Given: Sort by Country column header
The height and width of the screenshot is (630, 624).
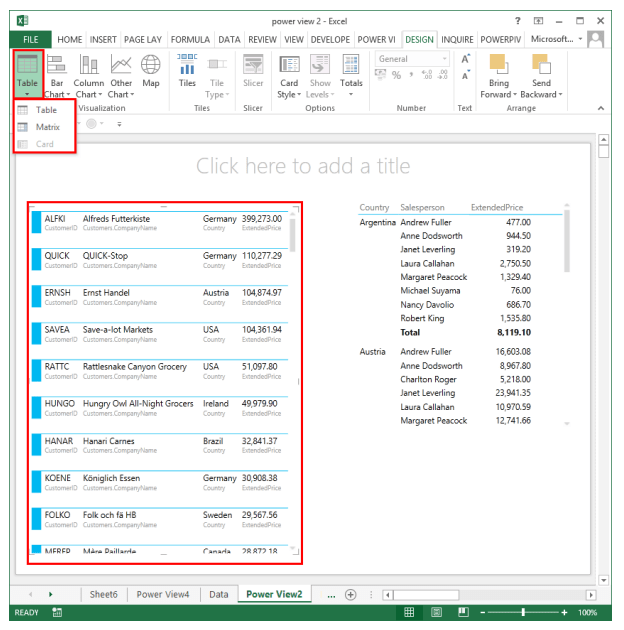Looking at the screenshot, I should (x=374, y=207).
